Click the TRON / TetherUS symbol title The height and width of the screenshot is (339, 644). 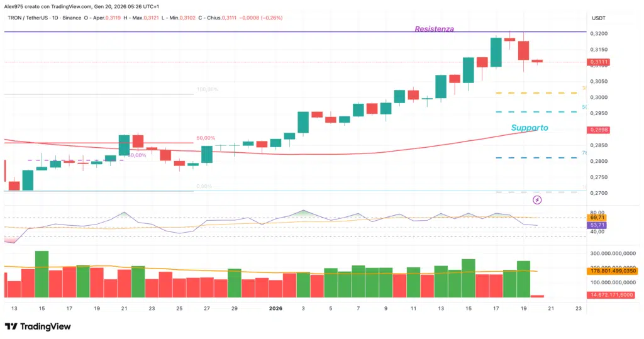pyautogui.click(x=25, y=18)
